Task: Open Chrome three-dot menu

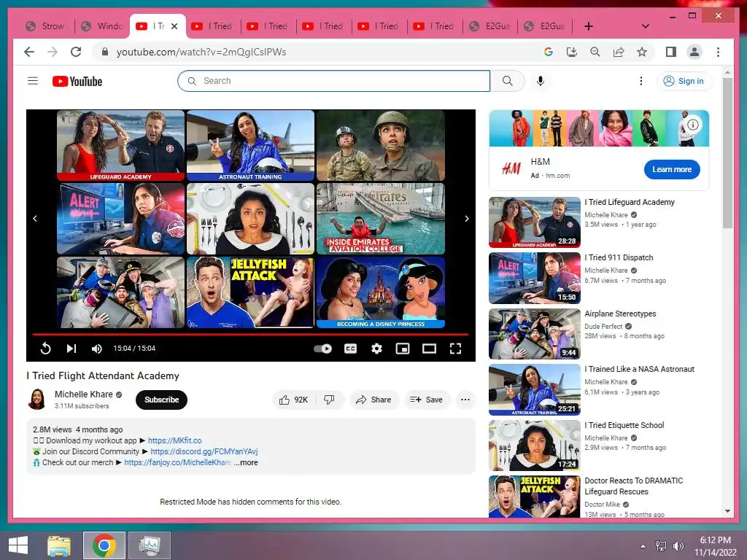Action: pos(718,52)
